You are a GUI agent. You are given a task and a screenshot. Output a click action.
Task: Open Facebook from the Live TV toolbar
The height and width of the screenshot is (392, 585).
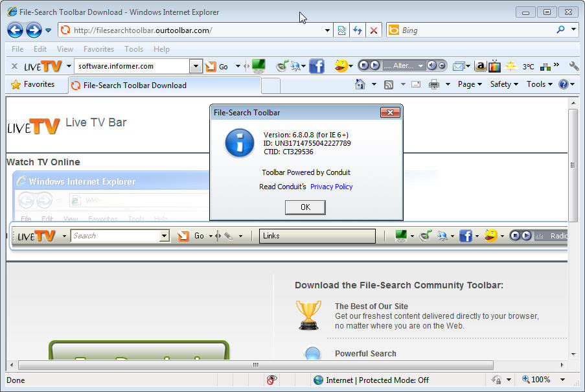pyautogui.click(x=316, y=65)
